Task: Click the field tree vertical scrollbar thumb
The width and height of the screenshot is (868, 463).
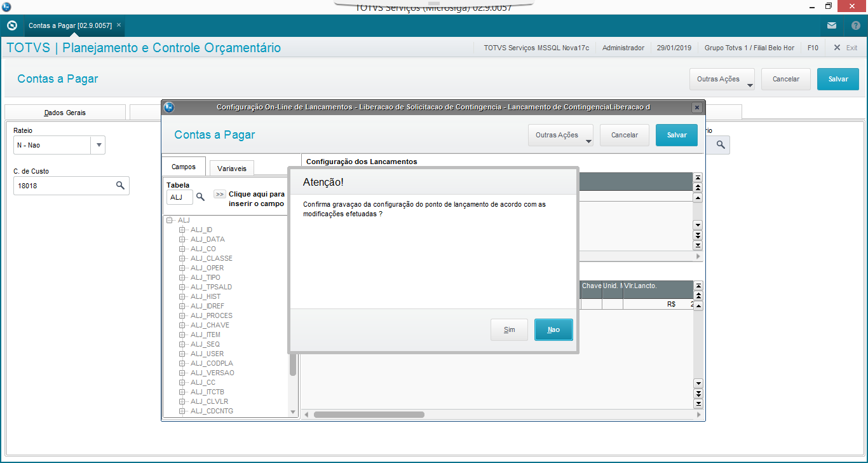Action: (x=293, y=364)
